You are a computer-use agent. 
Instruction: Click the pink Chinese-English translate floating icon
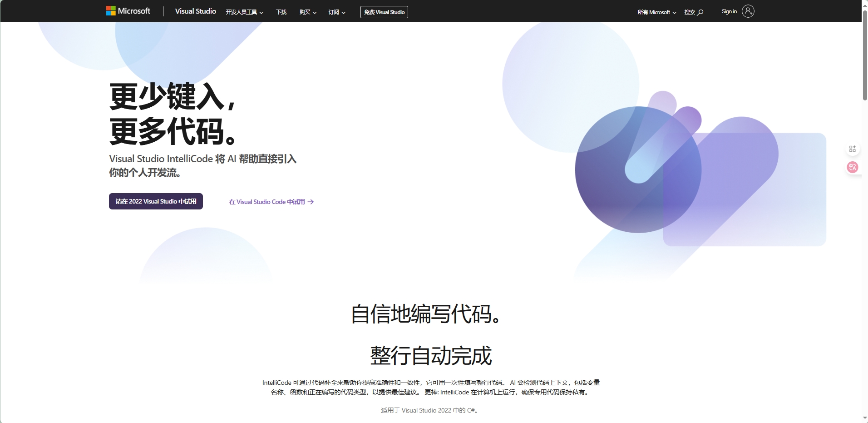[x=852, y=167]
